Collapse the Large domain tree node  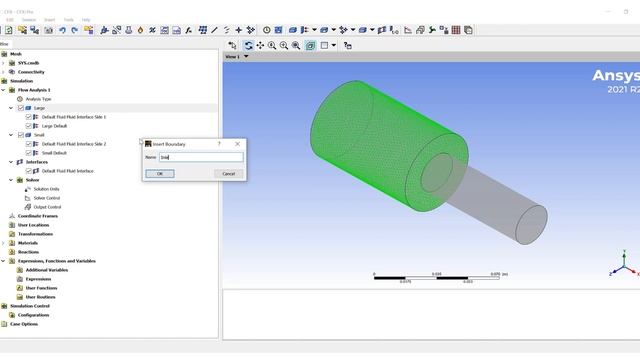click(x=11, y=108)
